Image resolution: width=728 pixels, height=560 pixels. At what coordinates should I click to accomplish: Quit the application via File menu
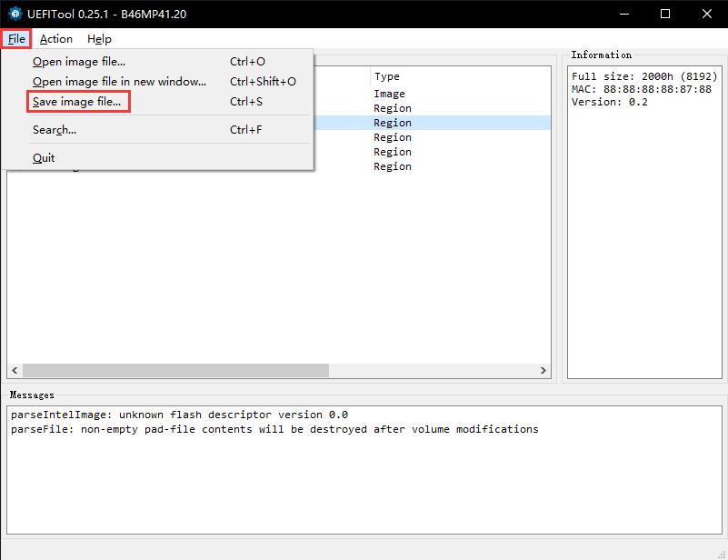point(44,158)
